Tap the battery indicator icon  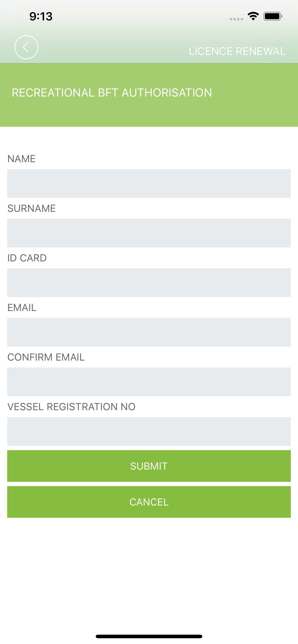[x=273, y=16]
